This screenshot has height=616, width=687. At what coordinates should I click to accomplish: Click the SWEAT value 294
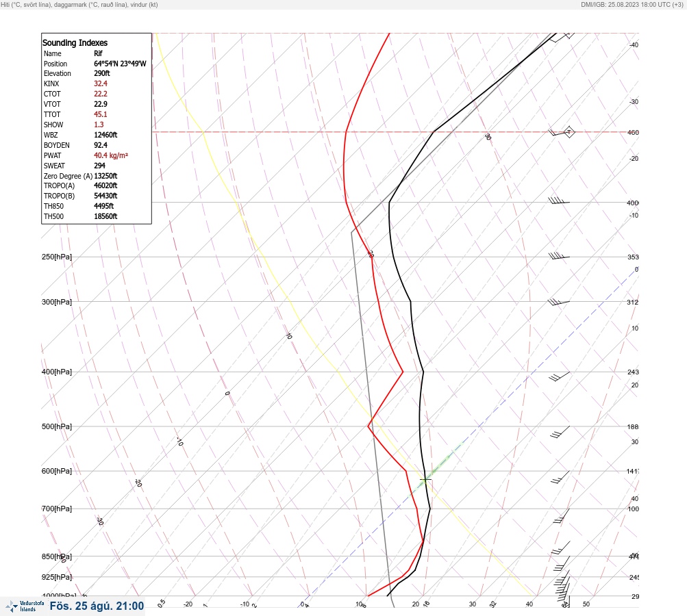tap(100, 166)
